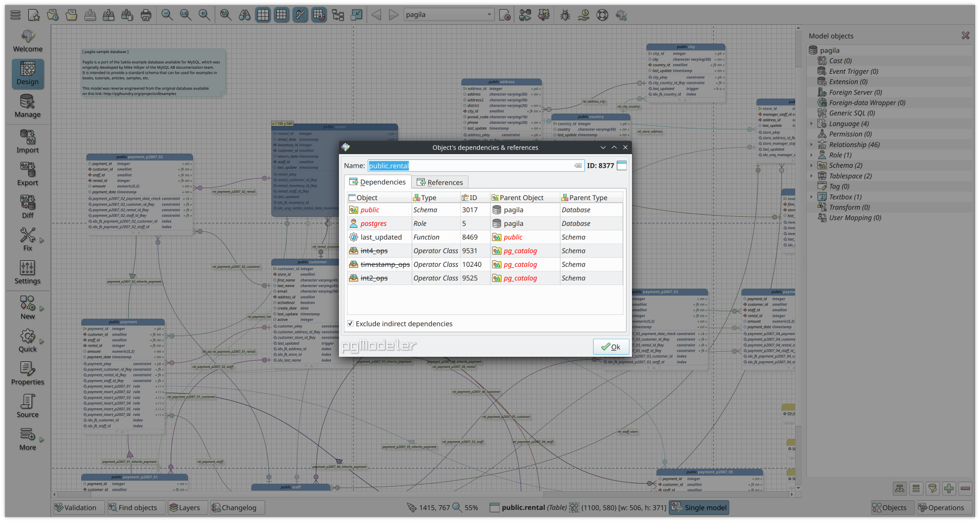Open the main hamburger menu
The image size is (980, 522).
15,15
